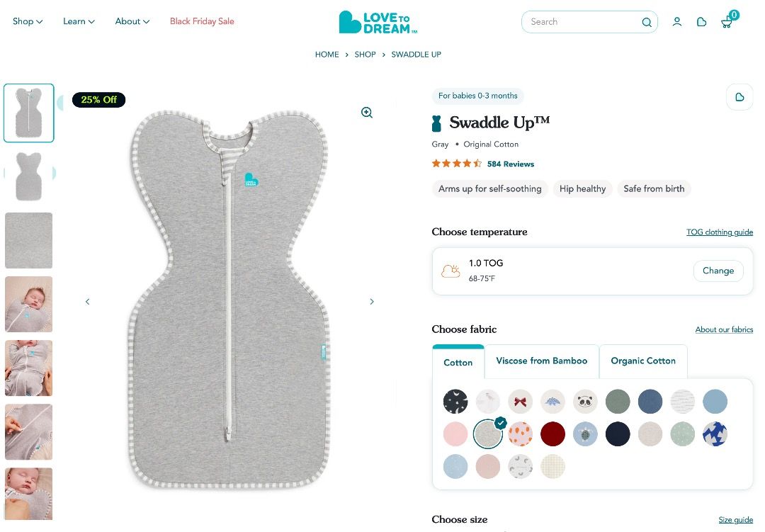Choose the panda pattern swatch
Screen dimensions: 765x532
(586, 402)
